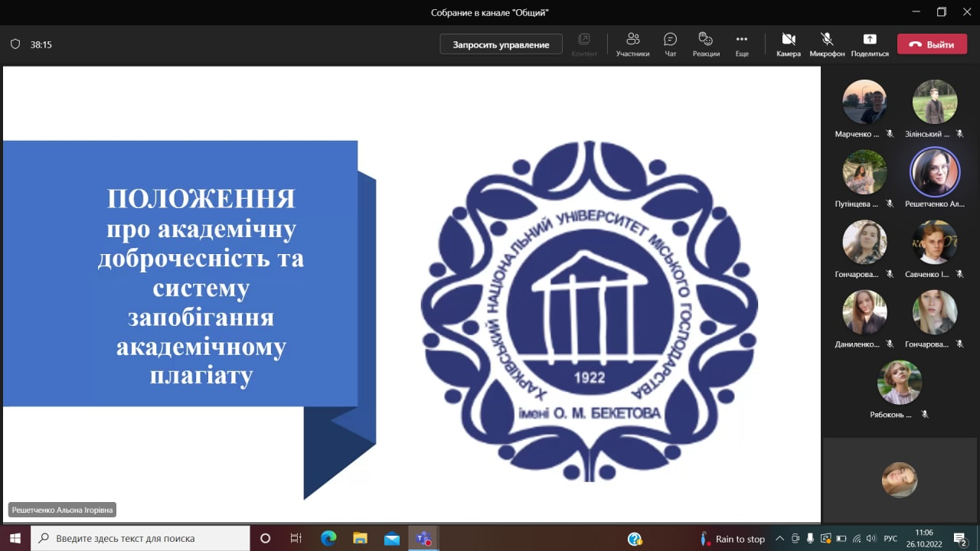This screenshot has height=551, width=980.
Task: Open the Чат chat panel
Action: pyautogui.click(x=671, y=44)
